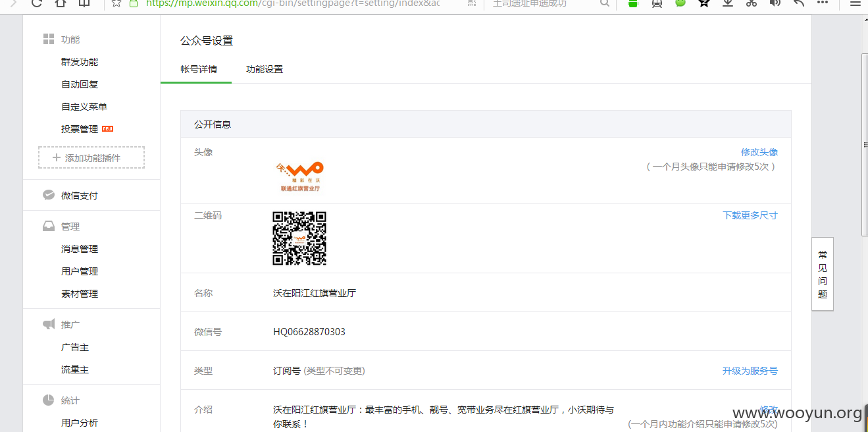Click the account QR code image

click(x=299, y=238)
